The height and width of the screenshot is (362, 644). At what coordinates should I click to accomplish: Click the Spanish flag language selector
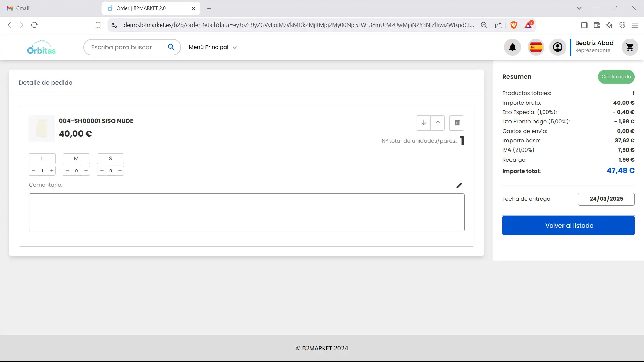click(536, 47)
